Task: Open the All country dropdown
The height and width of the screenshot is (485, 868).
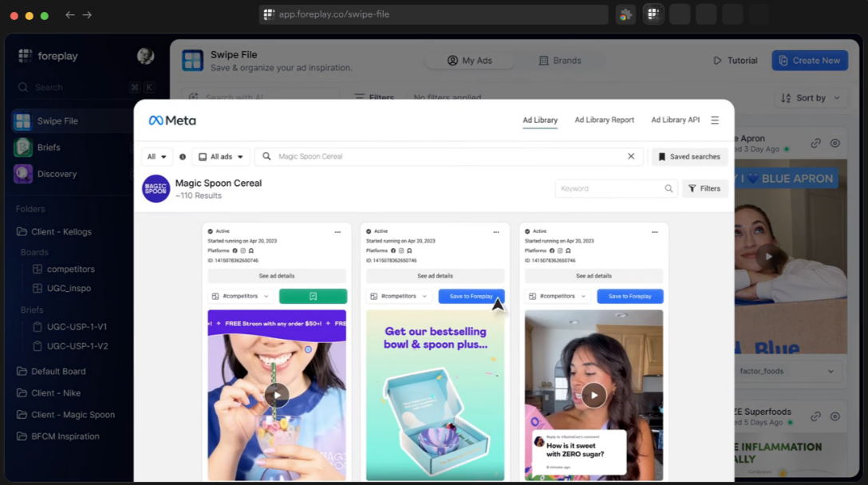Action: point(156,156)
